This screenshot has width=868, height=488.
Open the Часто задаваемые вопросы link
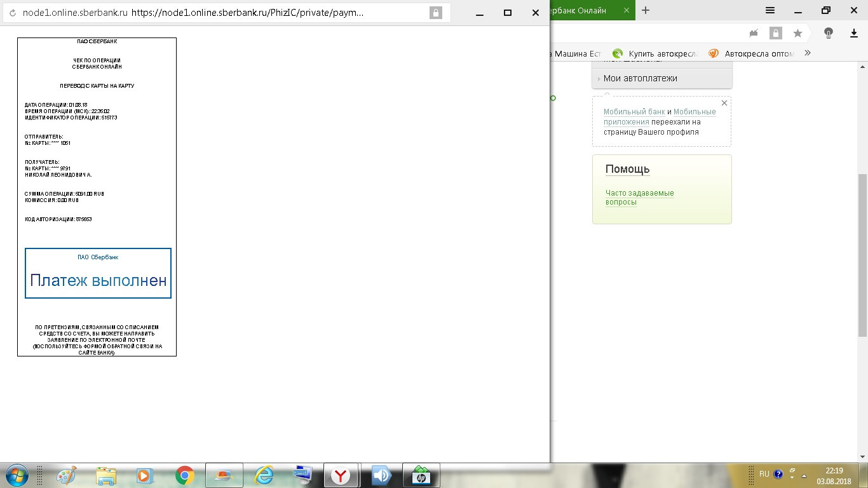[639, 198]
